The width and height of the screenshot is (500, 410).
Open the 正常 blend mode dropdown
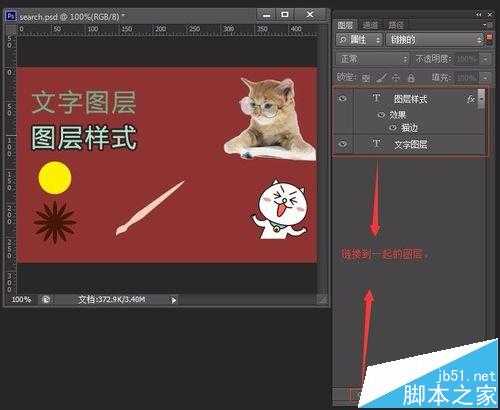pyautogui.click(x=372, y=59)
